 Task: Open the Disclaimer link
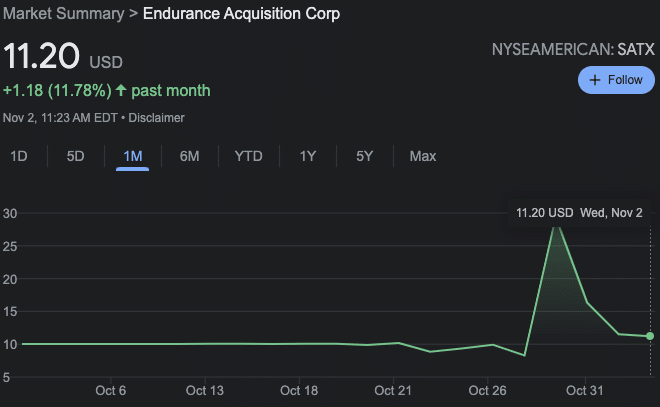pyautogui.click(x=156, y=118)
